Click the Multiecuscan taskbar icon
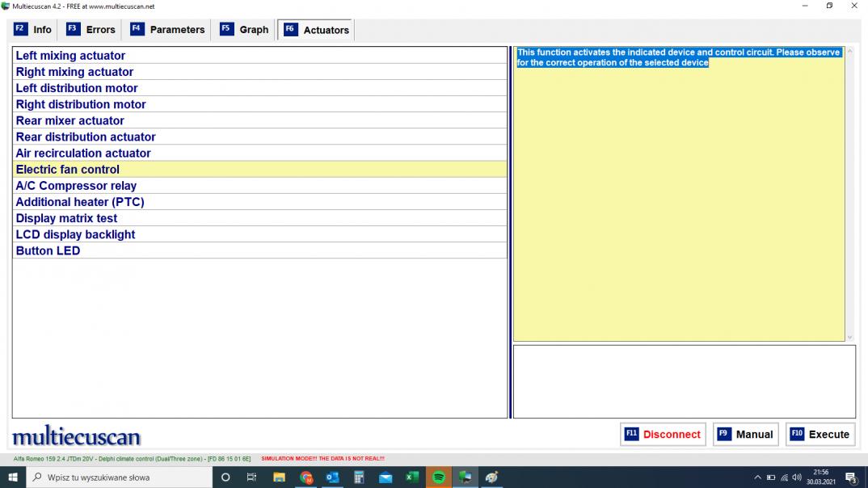Image resolution: width=868 pixels, height=488 pixels. [x=465, y=477]
